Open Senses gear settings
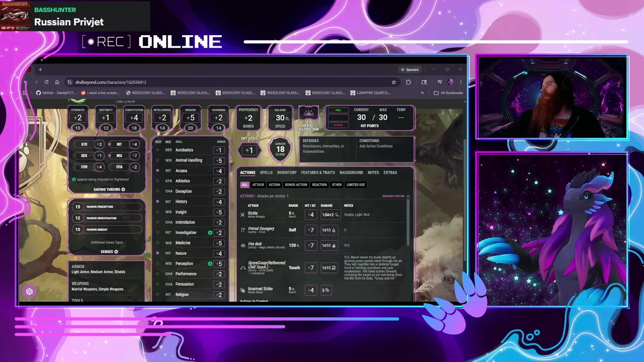Screen dimensions: 644x362 116,252
